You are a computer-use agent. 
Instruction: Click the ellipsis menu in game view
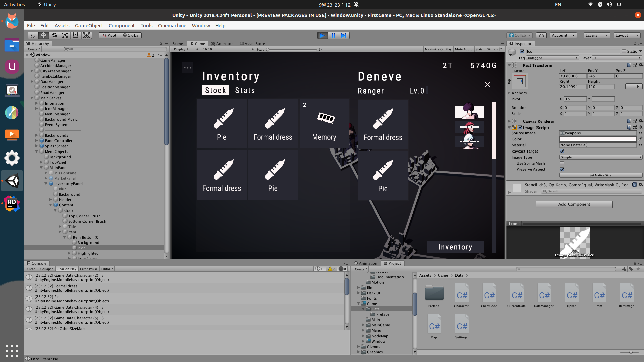(187, 68)
